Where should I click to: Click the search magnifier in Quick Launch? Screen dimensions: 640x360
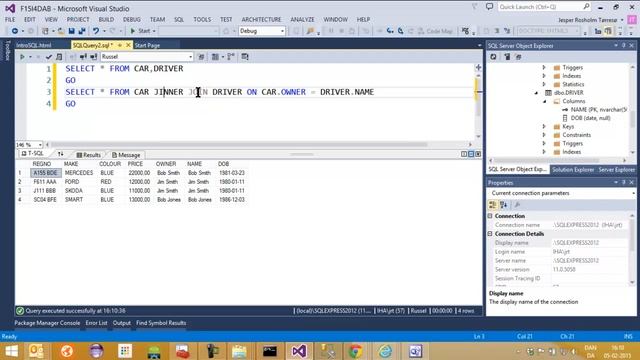tap(586, 7)
